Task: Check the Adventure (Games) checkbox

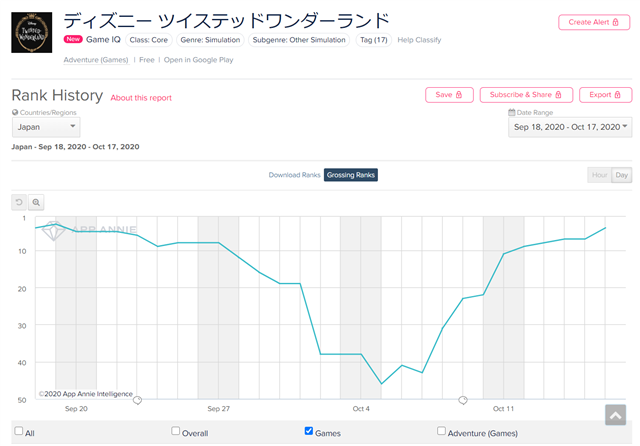Action: coord(441,431)
